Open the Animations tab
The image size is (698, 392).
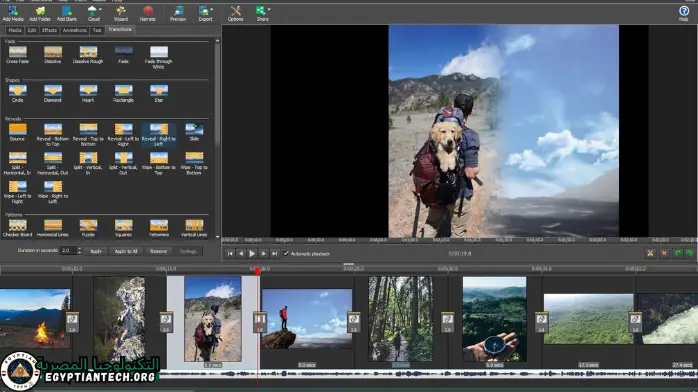74,30
